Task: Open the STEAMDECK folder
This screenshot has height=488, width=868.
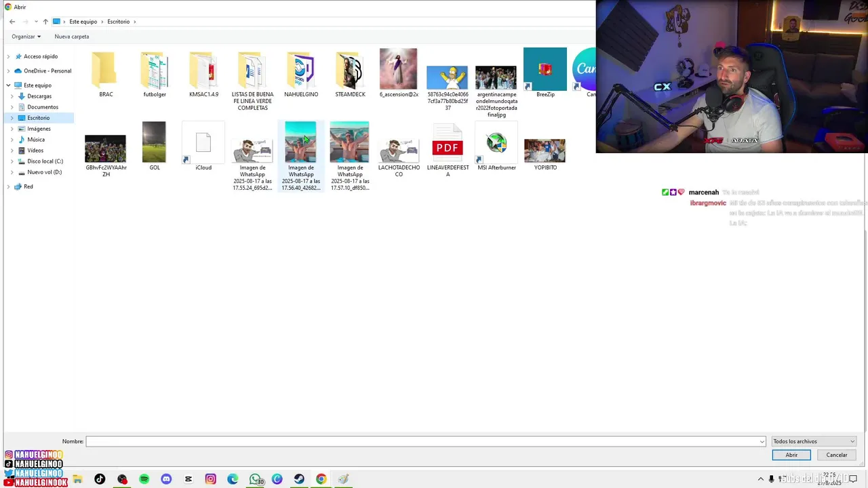Action: (350, 75)
